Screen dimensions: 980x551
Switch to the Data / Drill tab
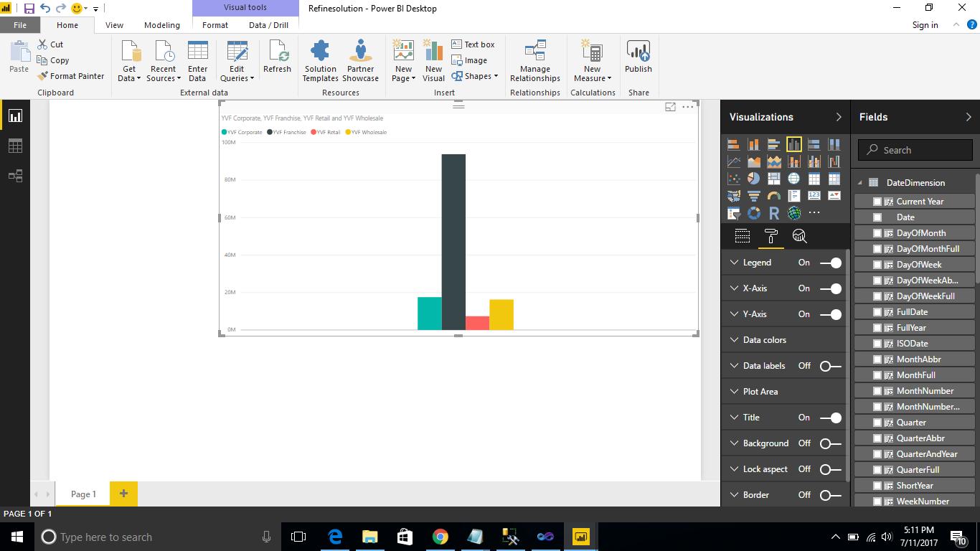pos(268,25)
